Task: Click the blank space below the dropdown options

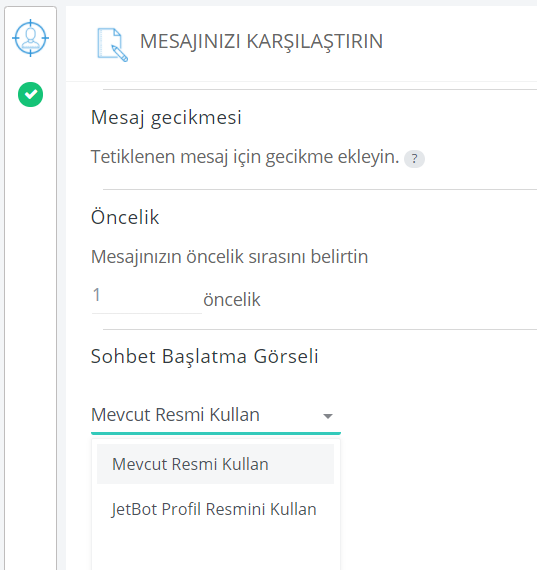Action: click(x=216, y=549)
